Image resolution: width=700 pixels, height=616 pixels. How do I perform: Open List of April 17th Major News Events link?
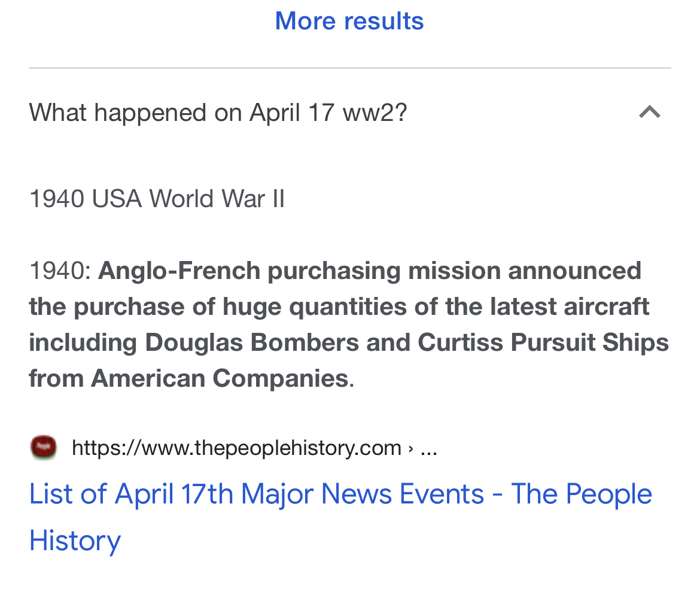click(x=340, y=494)
